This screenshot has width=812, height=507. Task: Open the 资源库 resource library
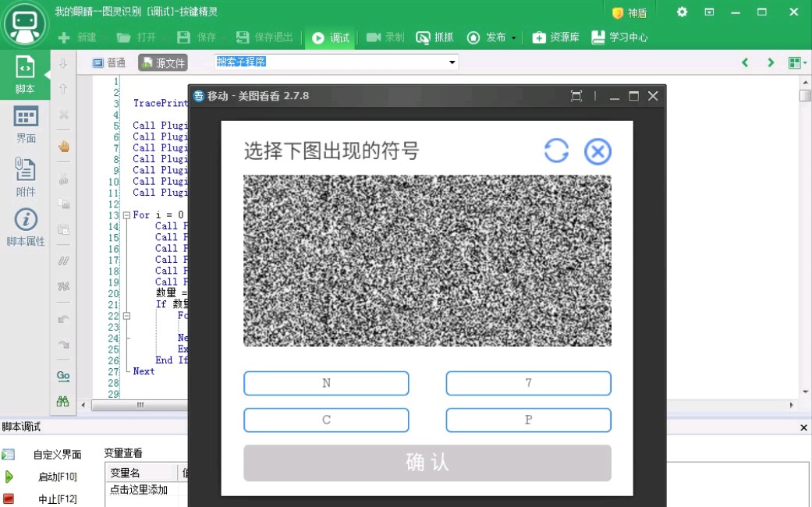click(x=555, y=37)
